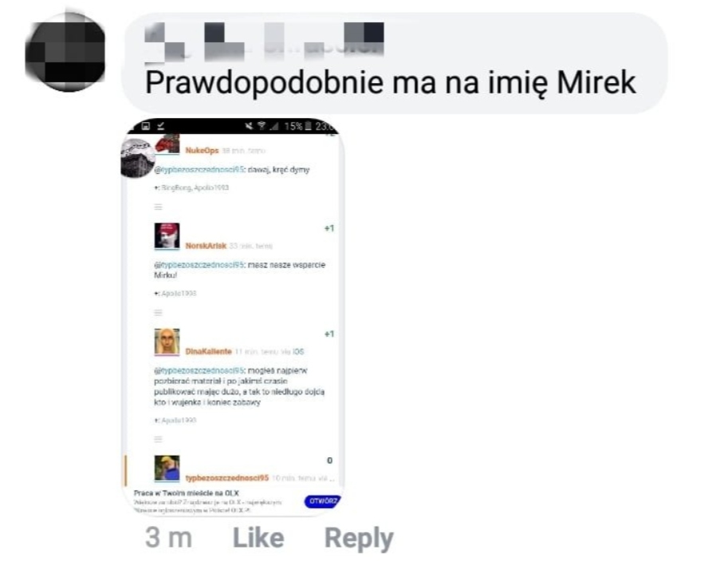Click +1 vote on NorskArisk comment
This screenshot has width=728, height=561.
click(329, 228)
